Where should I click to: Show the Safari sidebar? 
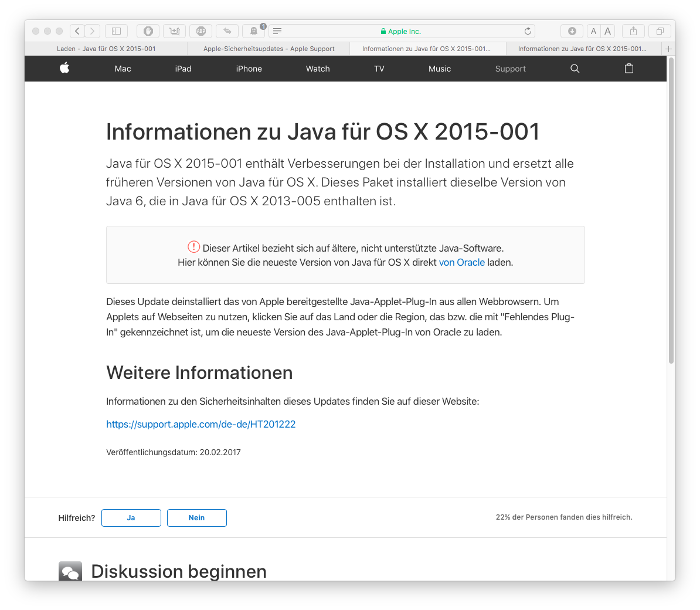[x=117, y=31]
